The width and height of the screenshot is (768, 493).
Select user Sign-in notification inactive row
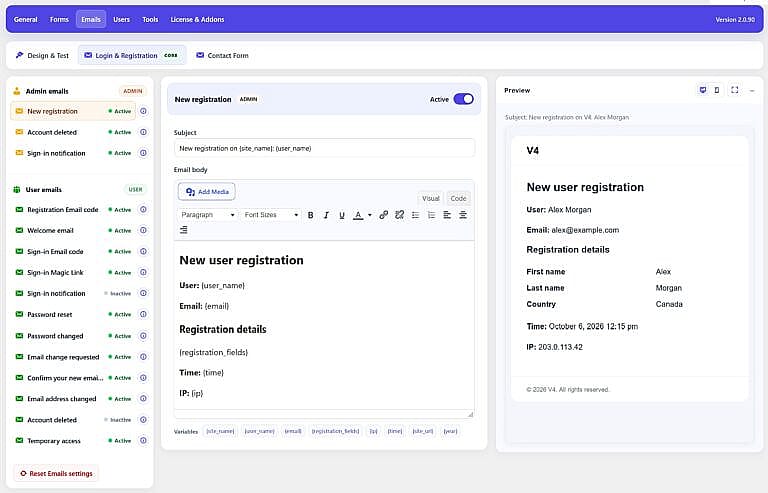pos(73,293)
